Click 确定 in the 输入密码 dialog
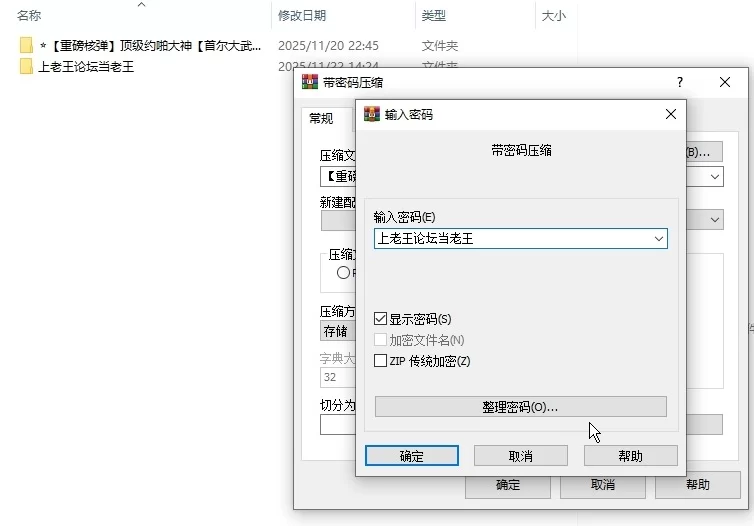Viewport: 754px width, 526px height. coord(412,456)
